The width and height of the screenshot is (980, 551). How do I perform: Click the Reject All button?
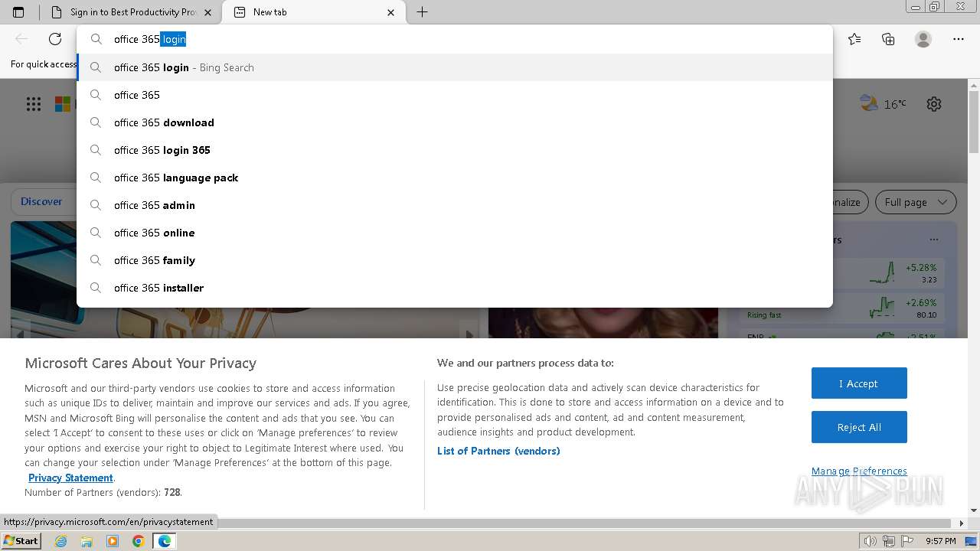tap(859, 427)
